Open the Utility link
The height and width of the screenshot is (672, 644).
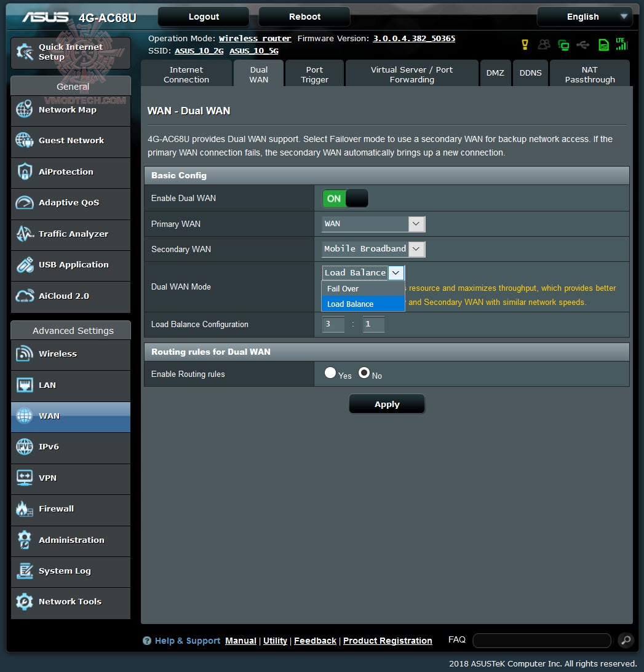click(276, 641)
